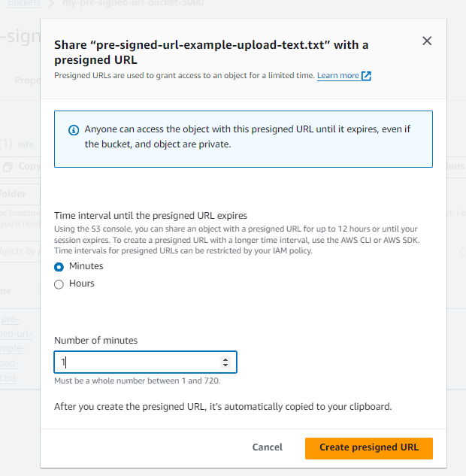
Task: Click the blue info alert message box
Action: point(243,139)
